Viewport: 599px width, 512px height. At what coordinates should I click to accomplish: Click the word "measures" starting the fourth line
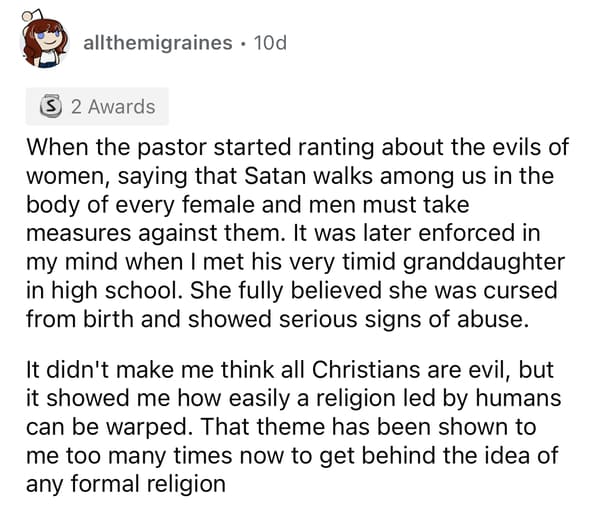[x=78, y=234]
